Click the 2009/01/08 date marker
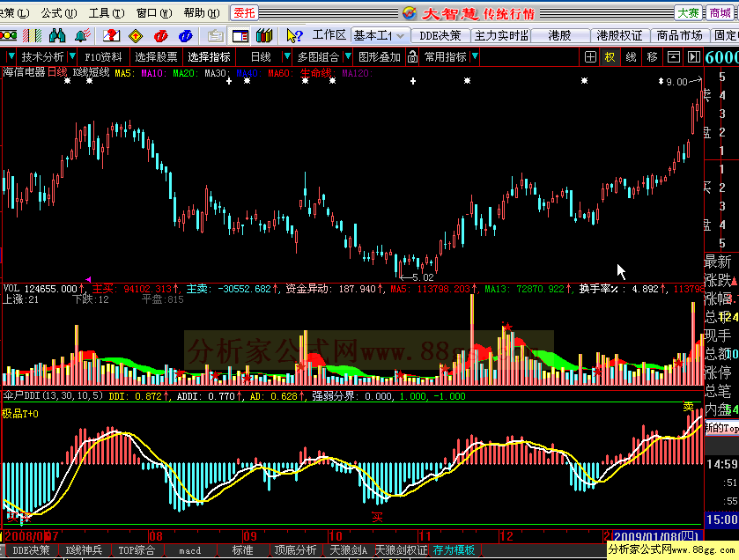Screen dimensions: 739x560 (x=657, y=536)
